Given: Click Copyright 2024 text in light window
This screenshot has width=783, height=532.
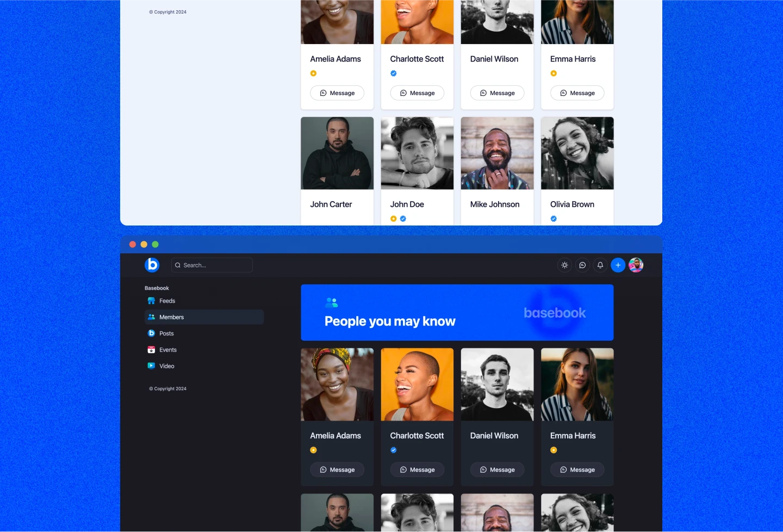Looking at the screenshot, I should click(x=168, y=12).
